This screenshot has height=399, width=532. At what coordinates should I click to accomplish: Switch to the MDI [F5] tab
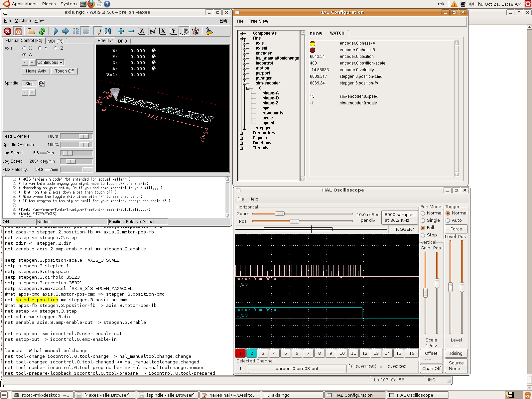tap(55, 41)
